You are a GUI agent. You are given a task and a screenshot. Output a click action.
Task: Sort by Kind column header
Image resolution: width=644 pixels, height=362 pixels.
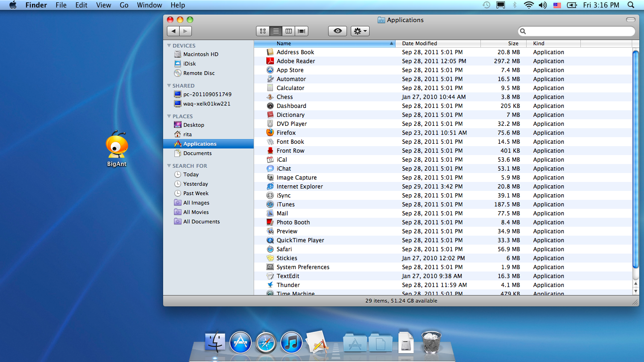click(554, 43)
